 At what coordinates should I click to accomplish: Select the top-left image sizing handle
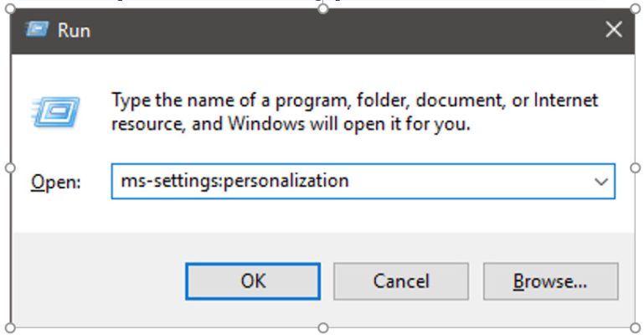10,8
